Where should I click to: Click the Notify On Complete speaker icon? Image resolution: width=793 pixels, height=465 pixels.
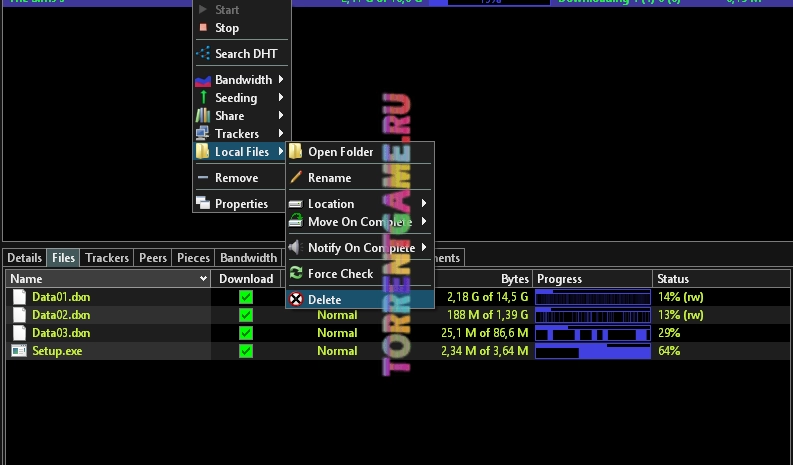(x=295, y=247)
